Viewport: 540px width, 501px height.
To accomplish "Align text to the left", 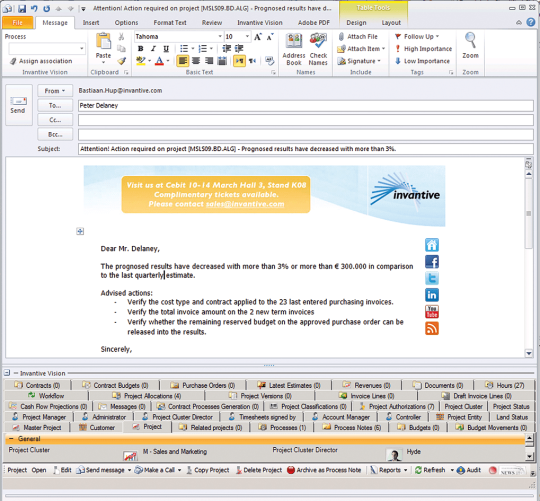I will 183,61.
